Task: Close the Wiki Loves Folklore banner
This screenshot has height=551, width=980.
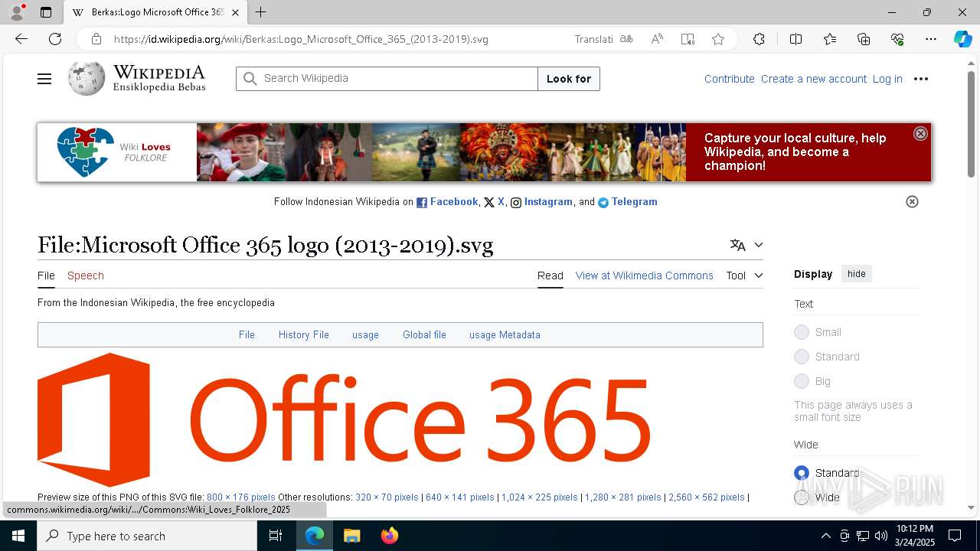Action: pos(920,133)
